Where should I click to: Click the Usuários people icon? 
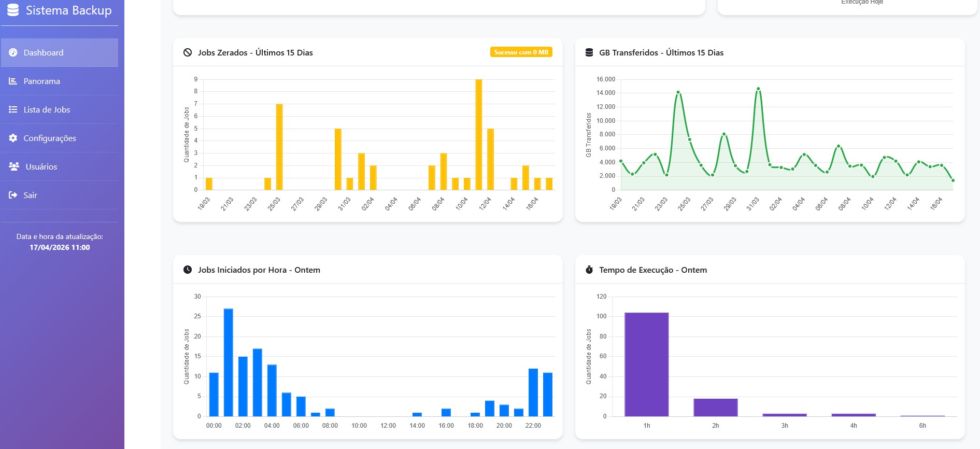[14, 166]
